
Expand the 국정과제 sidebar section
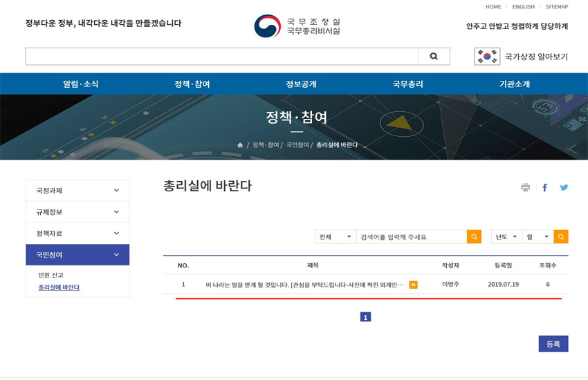pos(77,191)
